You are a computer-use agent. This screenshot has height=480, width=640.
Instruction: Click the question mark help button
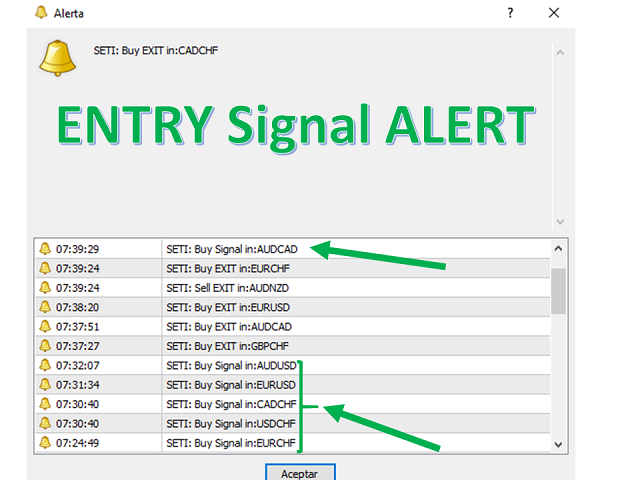(510, 13)
